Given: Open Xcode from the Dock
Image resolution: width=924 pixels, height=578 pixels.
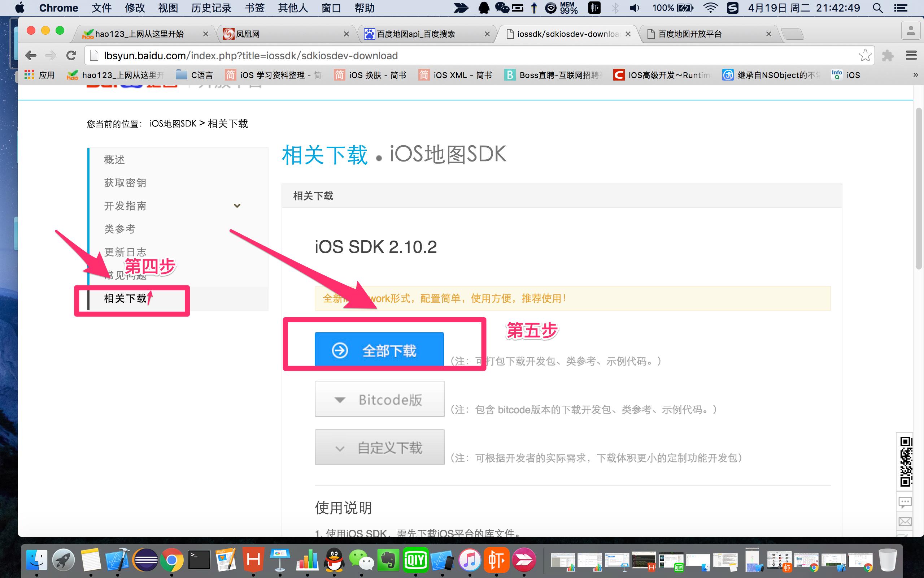Looking at the screenshot, I should click(117, 560).
